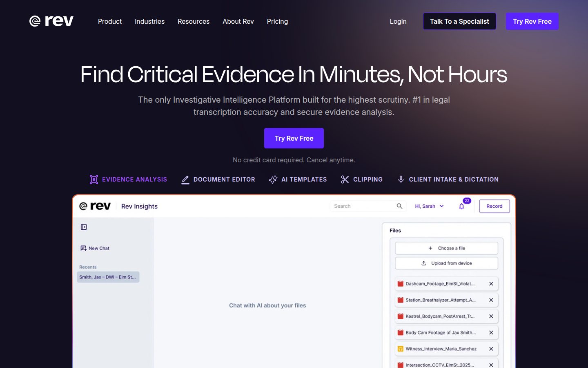The image size is (588, 368).
Task: Switch to Client Intake & Dictation tab
Action: 454,180
